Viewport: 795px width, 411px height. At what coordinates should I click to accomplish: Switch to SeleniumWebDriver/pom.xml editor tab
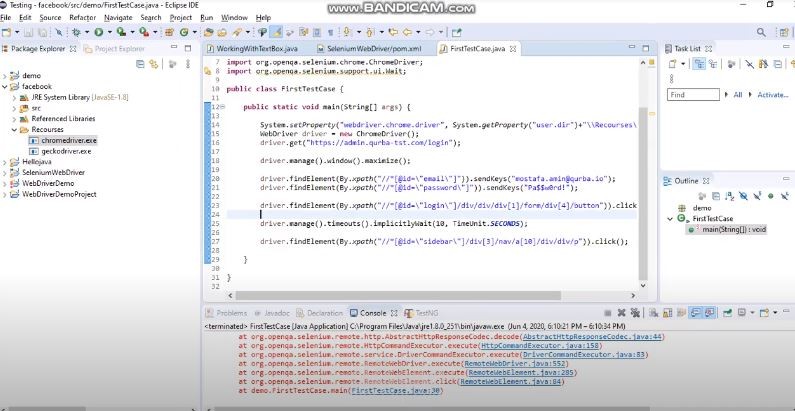[x=369, y=49]
